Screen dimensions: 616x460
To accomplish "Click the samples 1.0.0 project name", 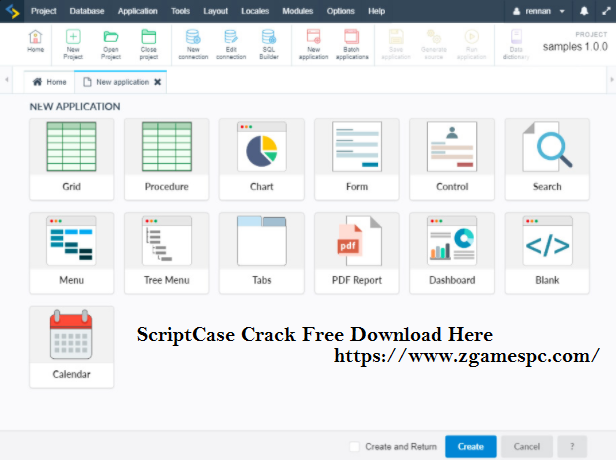I will [x=575, y=47].
